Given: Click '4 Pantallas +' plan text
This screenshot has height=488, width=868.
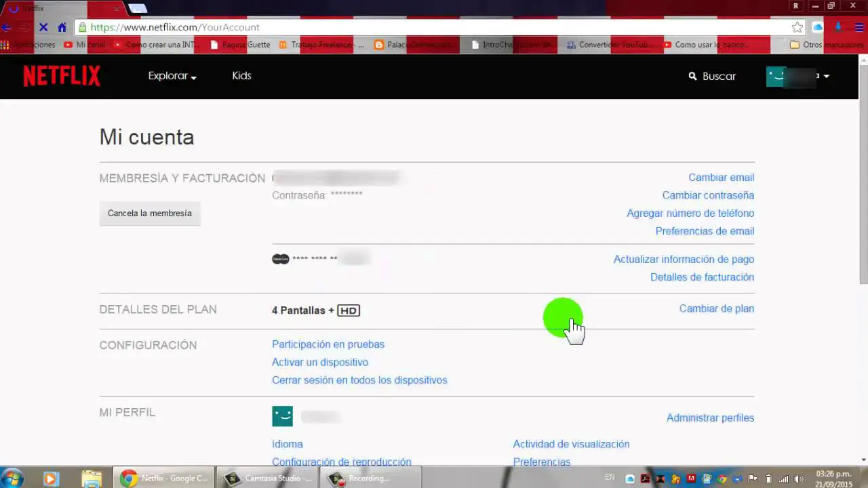Looking at the screenshot, I should 303,310.
